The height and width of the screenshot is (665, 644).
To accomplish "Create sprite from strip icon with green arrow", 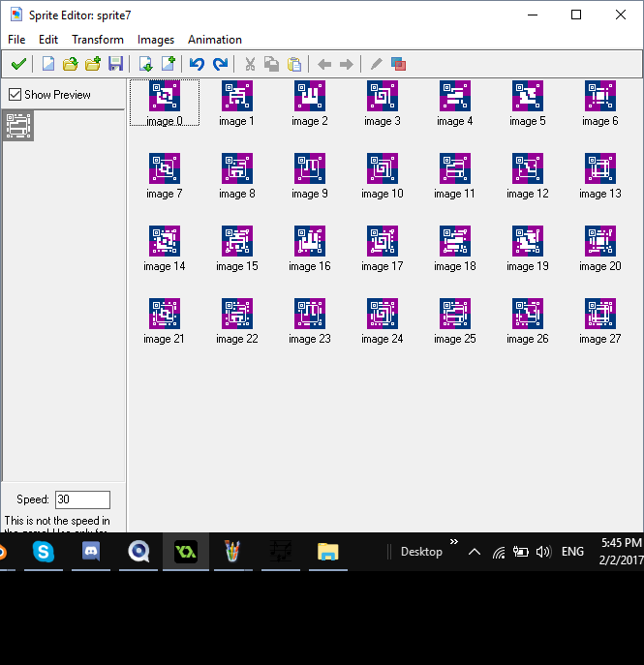I will (x=145, y=65).
